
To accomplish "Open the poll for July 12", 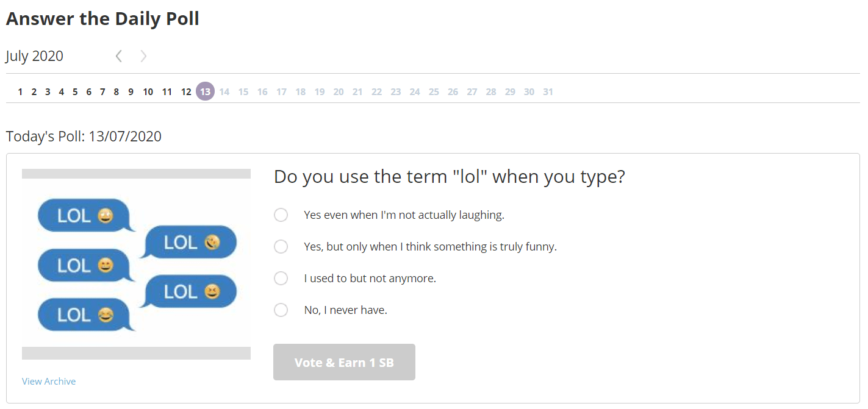I will click(x=186, y=92).
